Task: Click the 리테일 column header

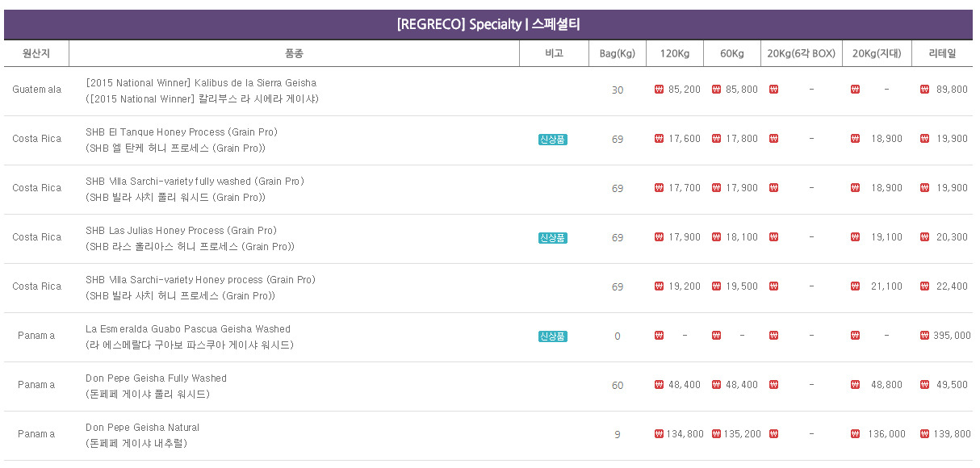Action: pyautogui.click(x=942, y=53)
